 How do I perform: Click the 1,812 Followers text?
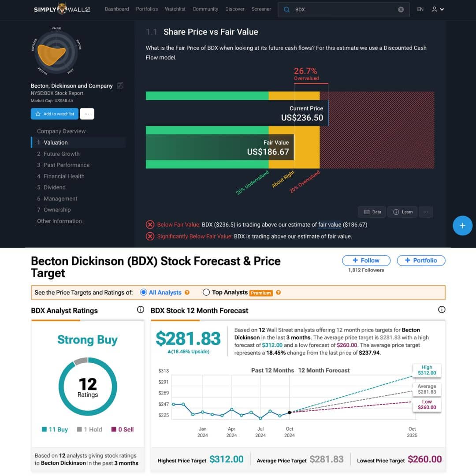pyautogui.click(x=366, y=270)
